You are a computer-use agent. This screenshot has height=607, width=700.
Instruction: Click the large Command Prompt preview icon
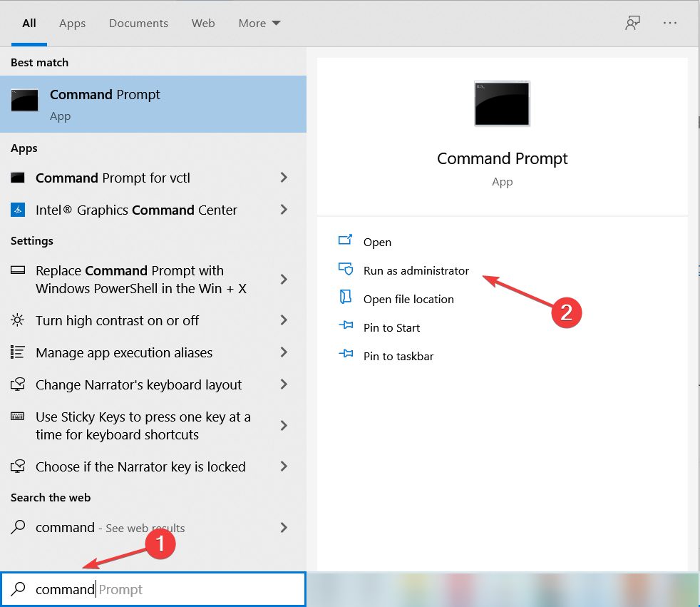point(502,103)
